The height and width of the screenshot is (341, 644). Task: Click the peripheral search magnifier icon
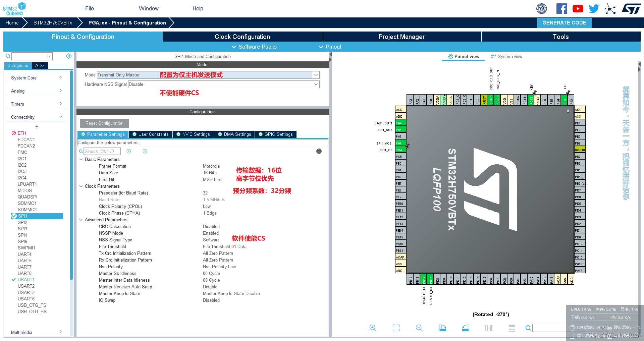(8, 56)
